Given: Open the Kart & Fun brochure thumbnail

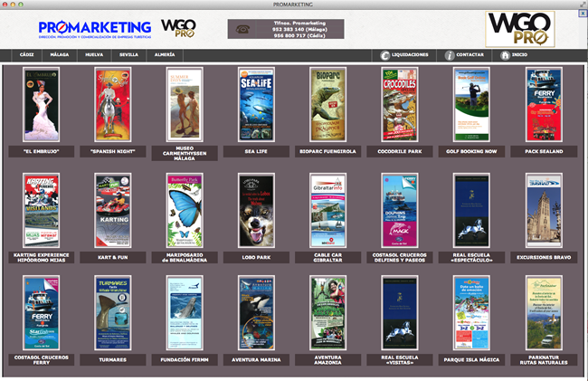Looking at the screenshot, I should pos(113,210).
